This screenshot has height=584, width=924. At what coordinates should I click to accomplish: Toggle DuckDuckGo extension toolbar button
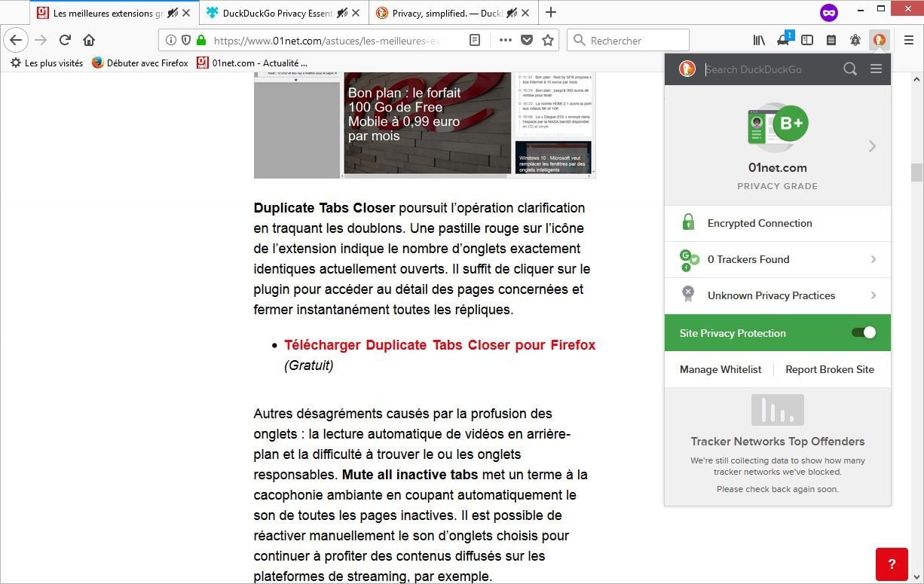point(880,40)
